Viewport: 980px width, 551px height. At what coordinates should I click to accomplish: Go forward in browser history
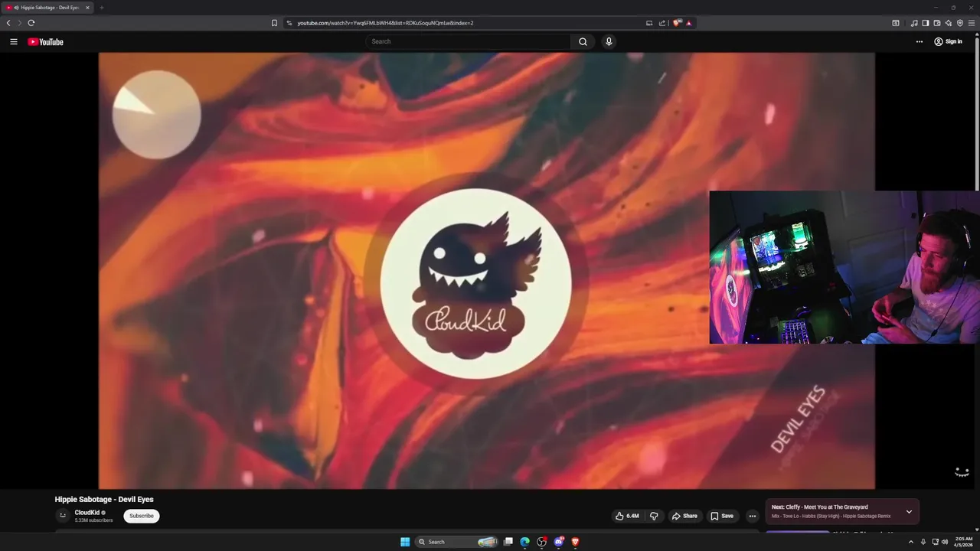tap(20, 23)
